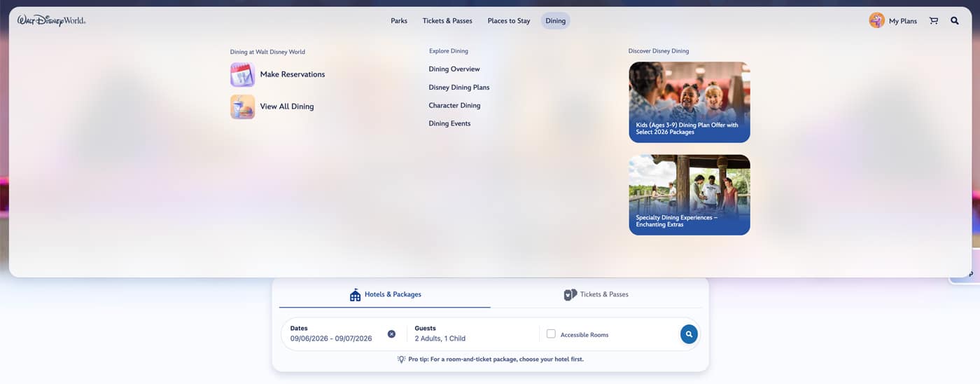Viewport: 980px width, 384px height.
Task: Click the highlighted Dining menu item
Action: tap(556, 21)
